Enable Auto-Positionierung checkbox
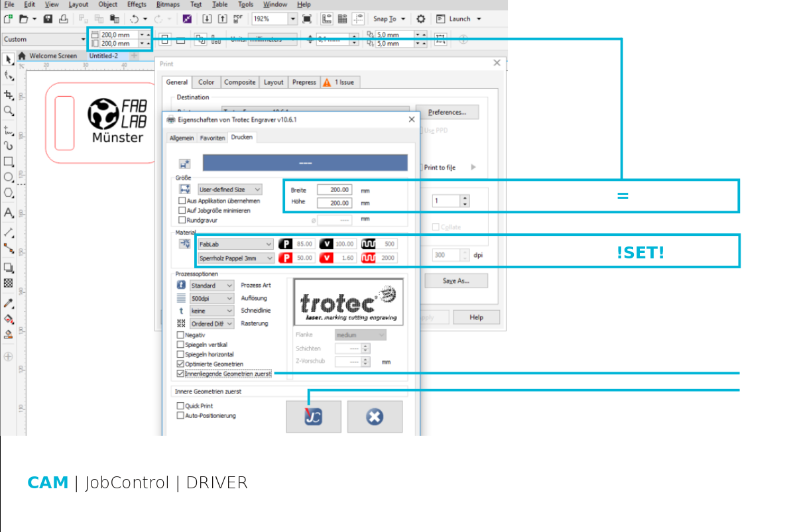 tap(180, 415)
